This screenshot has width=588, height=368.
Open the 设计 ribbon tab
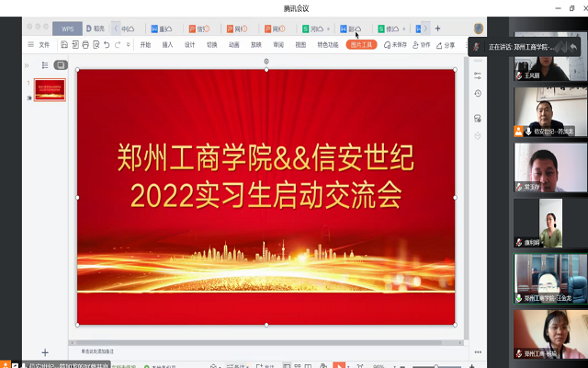point(189,45)
